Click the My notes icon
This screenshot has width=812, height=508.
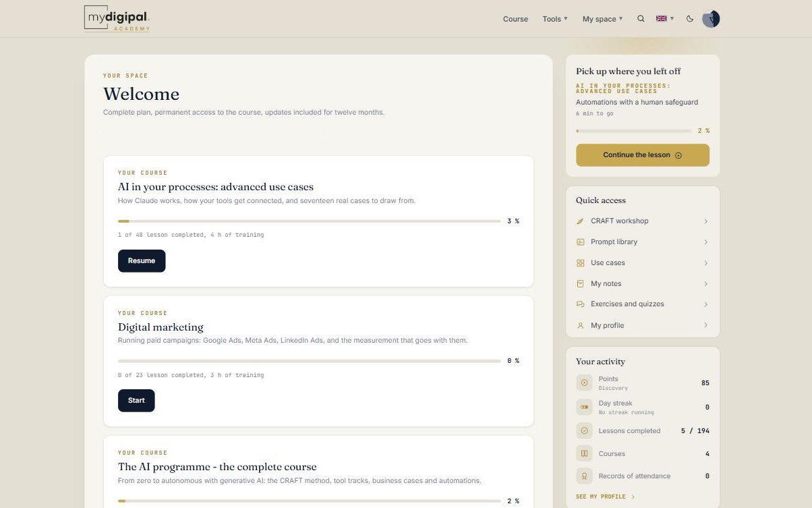pos(580,284)
